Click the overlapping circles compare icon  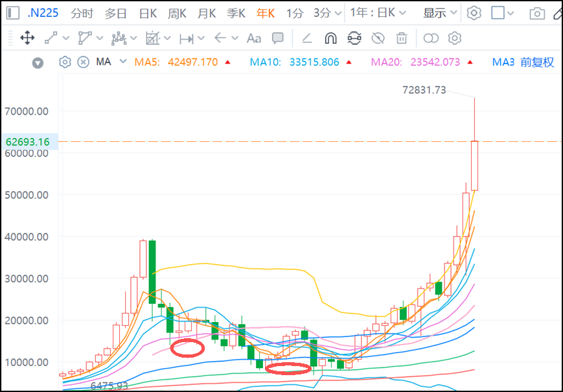[x=431, y=38]
